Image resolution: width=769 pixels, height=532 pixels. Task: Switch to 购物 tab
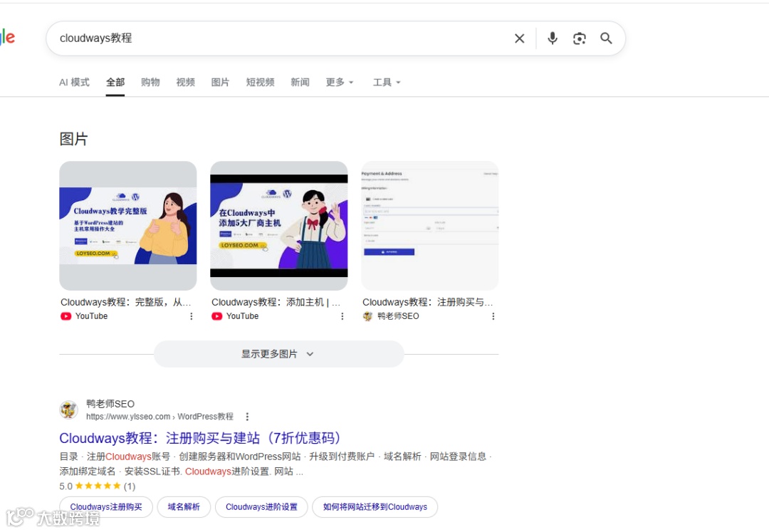coord(150,83)
